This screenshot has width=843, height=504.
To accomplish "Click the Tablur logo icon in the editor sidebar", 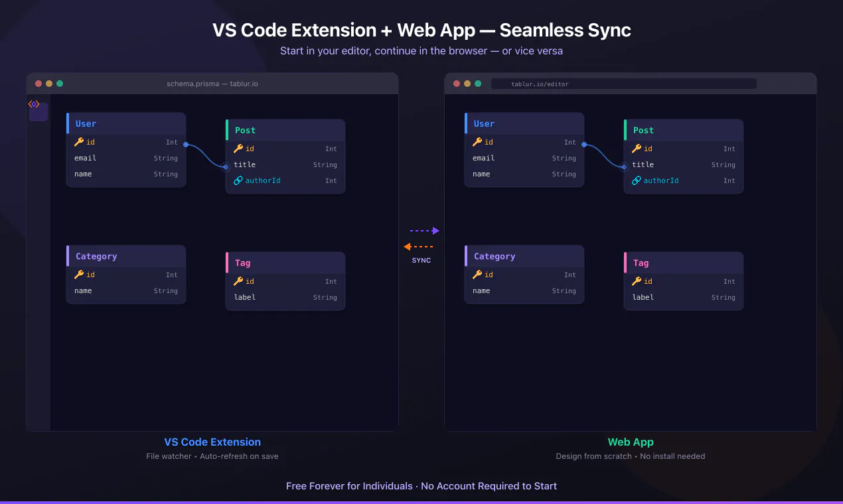I will pos(34,104).
